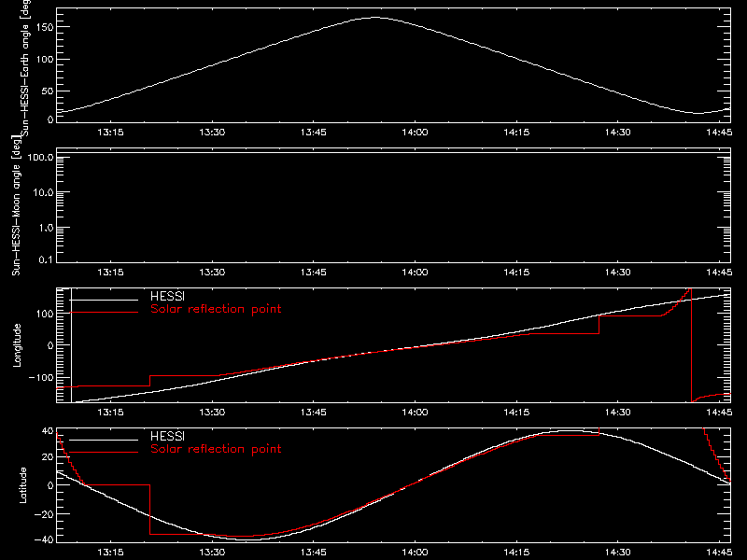Click the white vertical line in Longitude plot
The image size is (747, 560).
pyautogui.click(x=72, y=345)
